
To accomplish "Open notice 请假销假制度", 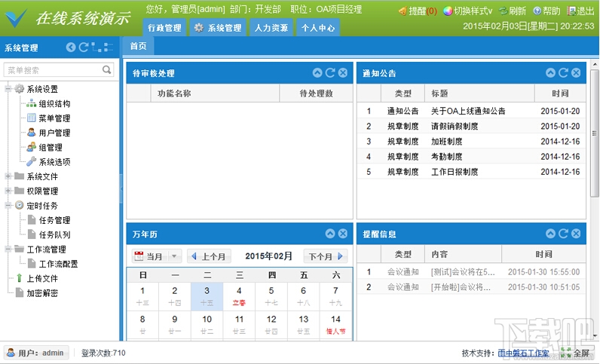I will coord(455,127).
